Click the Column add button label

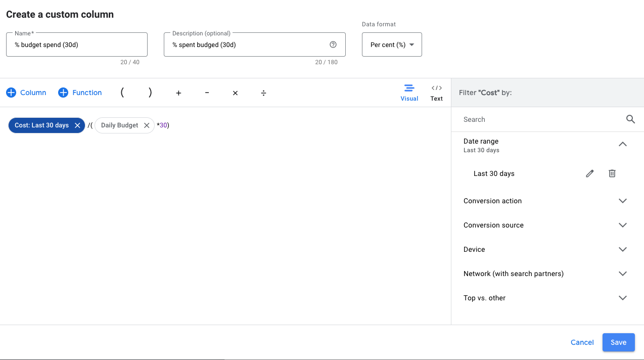[x=33, y=93]
